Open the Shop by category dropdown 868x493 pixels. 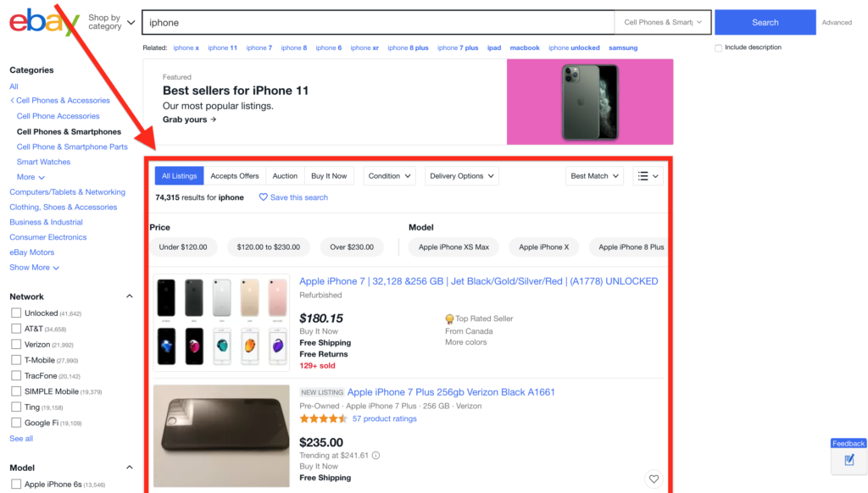pyautogui.click(x=111, y=22)
